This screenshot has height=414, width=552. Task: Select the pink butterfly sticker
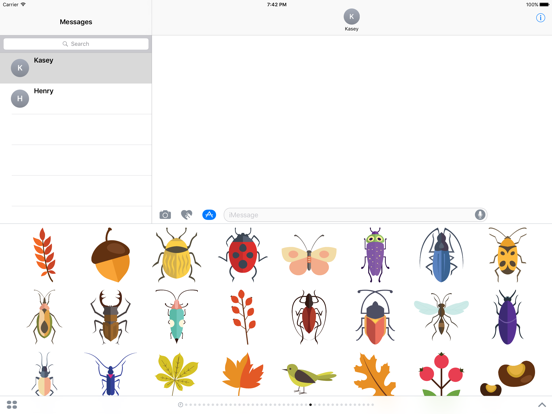pos(309,256)
